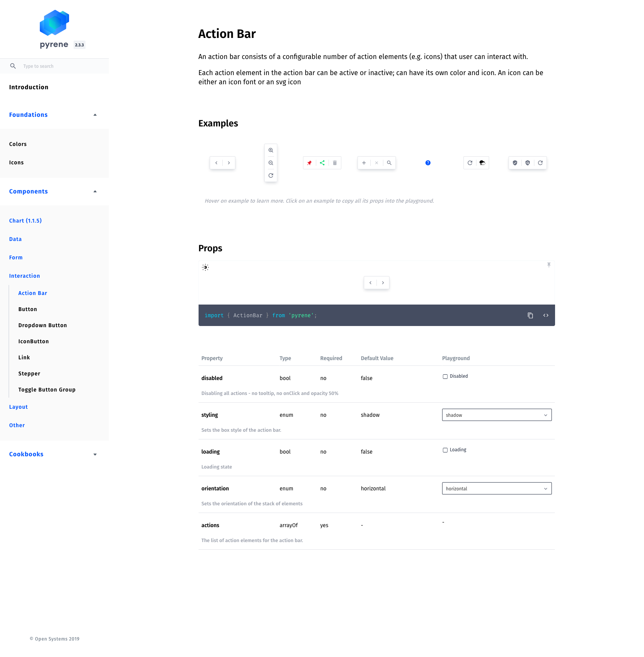
Task: Click the zoom-in icon in vertical action bar
Action: pos(271,150)
